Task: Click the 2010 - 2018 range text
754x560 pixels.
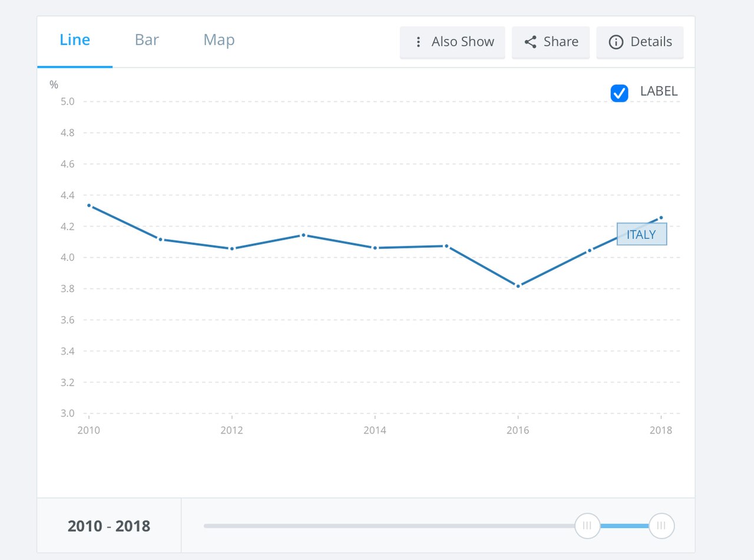Action: coord(109,526)
